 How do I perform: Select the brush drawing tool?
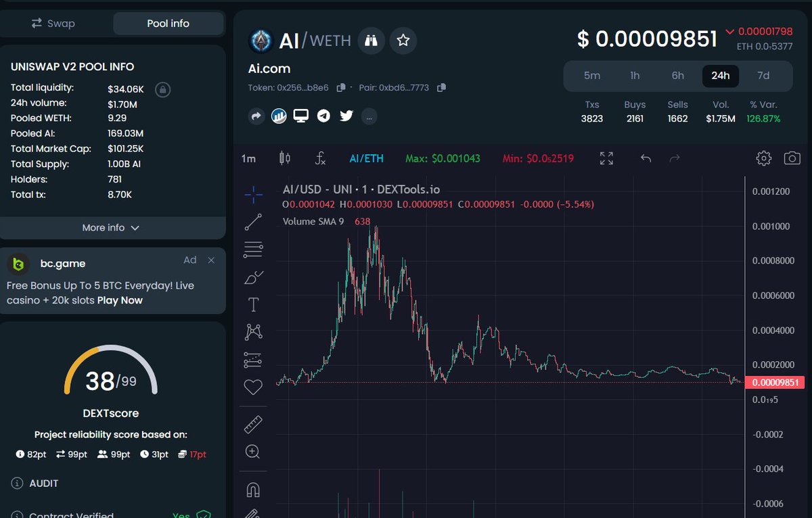[253, 277]
